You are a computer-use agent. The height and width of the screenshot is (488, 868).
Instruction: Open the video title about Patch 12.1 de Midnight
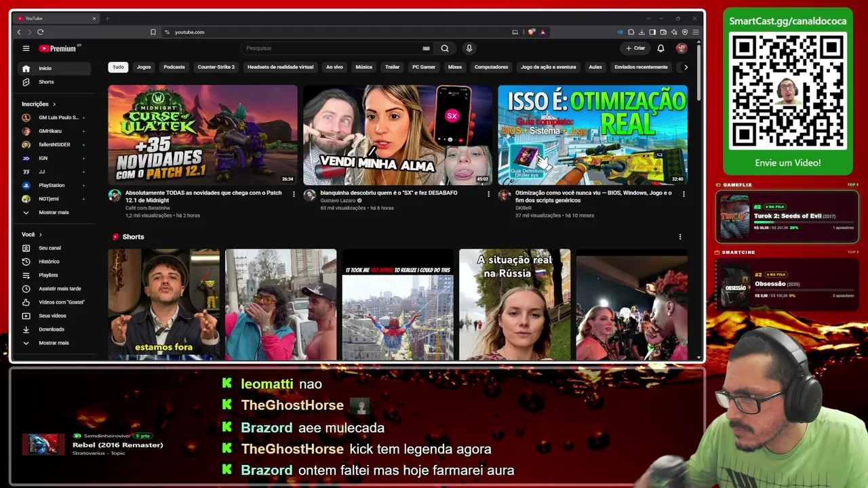click(x=203, y=197)
